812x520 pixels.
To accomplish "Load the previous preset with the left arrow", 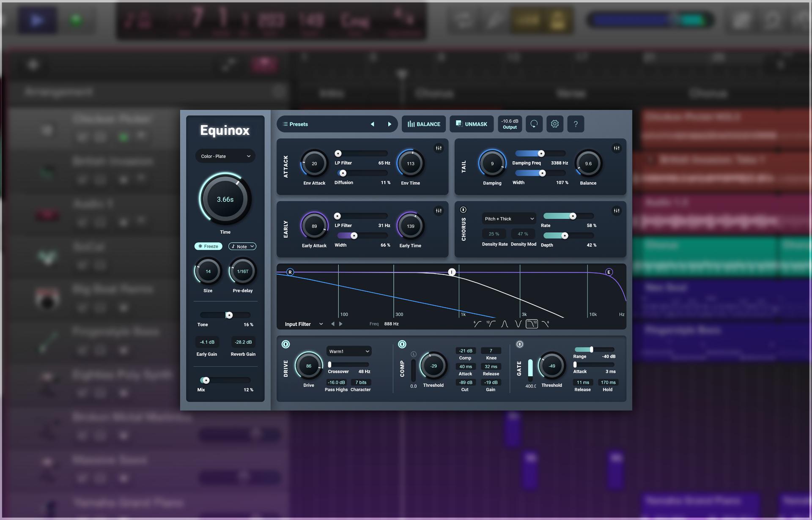I will 372,124.
